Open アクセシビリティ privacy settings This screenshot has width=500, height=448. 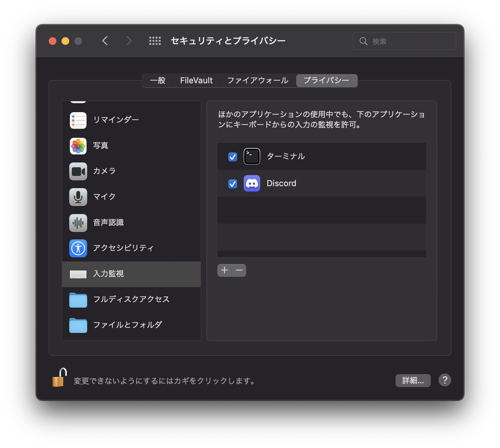coord(123,248)
